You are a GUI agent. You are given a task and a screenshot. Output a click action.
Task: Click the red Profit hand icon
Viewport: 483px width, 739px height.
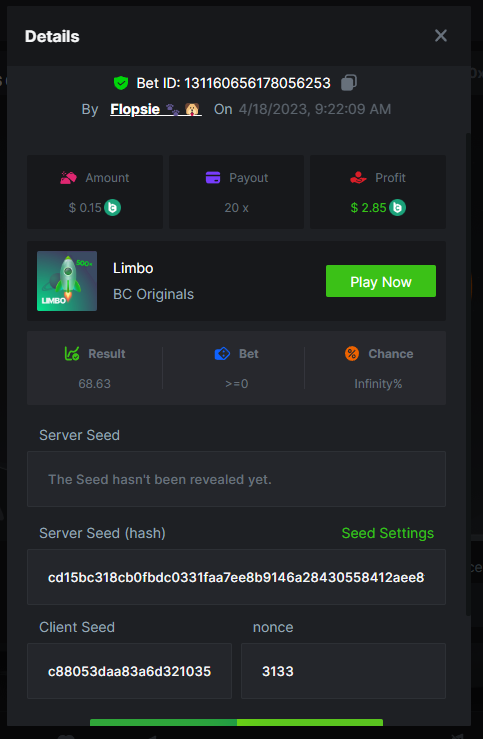point(358,178)
